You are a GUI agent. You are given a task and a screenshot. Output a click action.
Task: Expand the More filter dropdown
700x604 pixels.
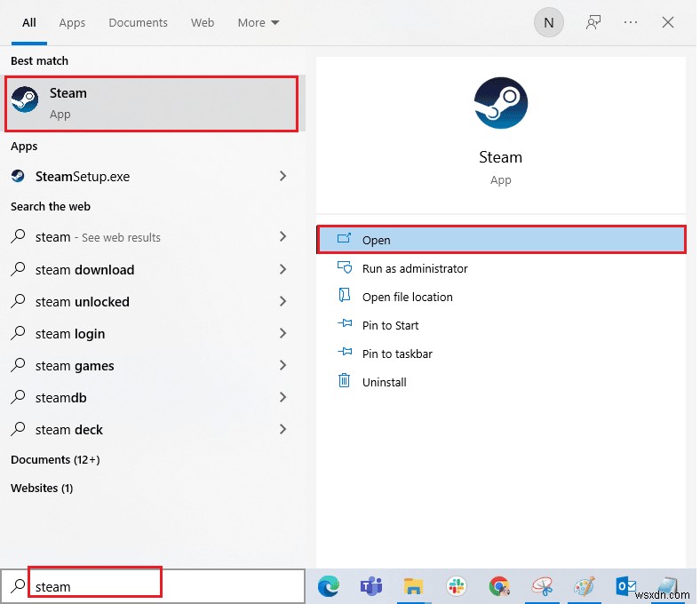(259, 23)
